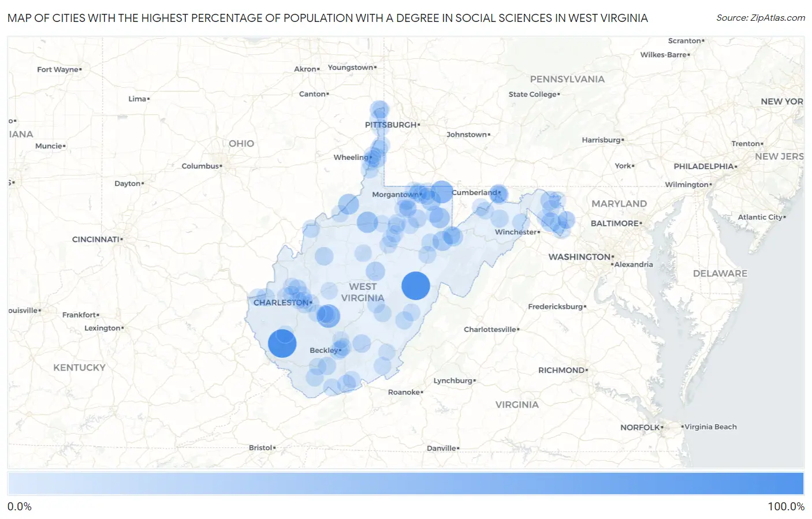812x519 pixels.
Task: Click the percentage color gradient legend bar
Action: coord(405,484)
